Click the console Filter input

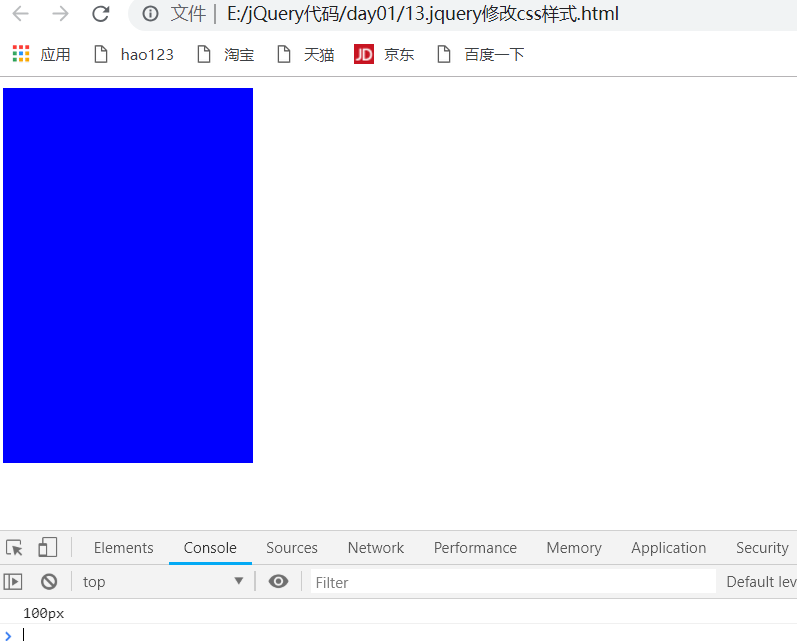tap(513, 582)
